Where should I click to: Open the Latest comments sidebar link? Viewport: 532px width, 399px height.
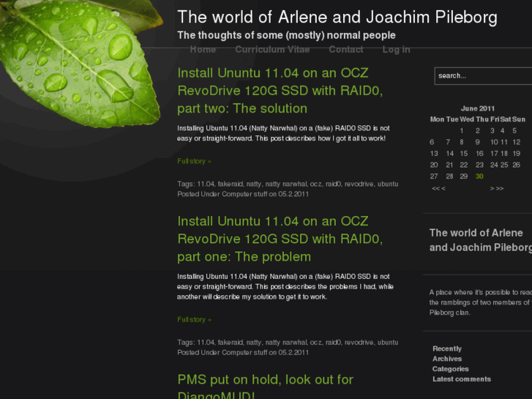click(x=462, y=379)
